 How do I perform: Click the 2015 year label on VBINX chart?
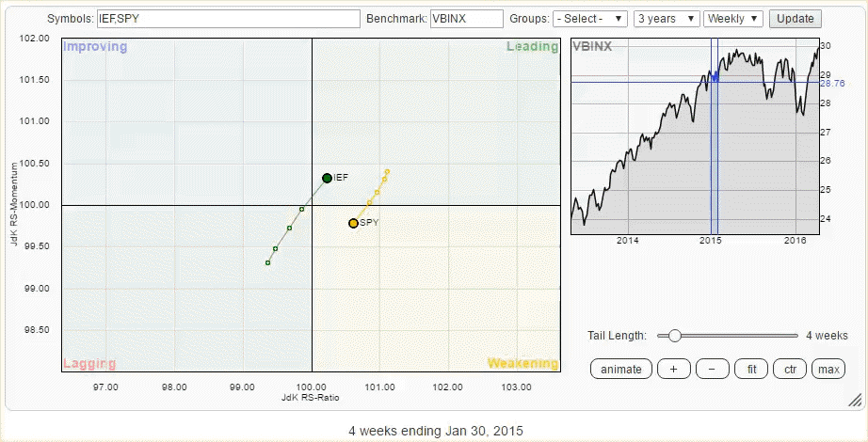710,241
